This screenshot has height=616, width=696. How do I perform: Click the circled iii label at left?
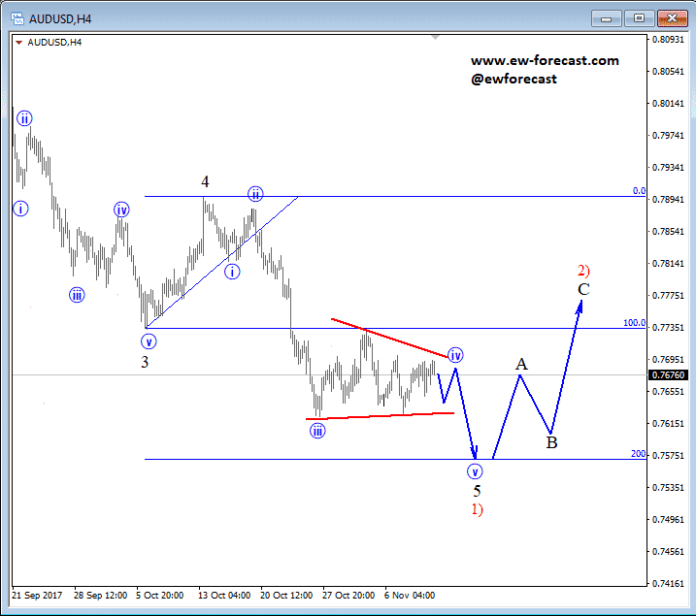point(77,295)
